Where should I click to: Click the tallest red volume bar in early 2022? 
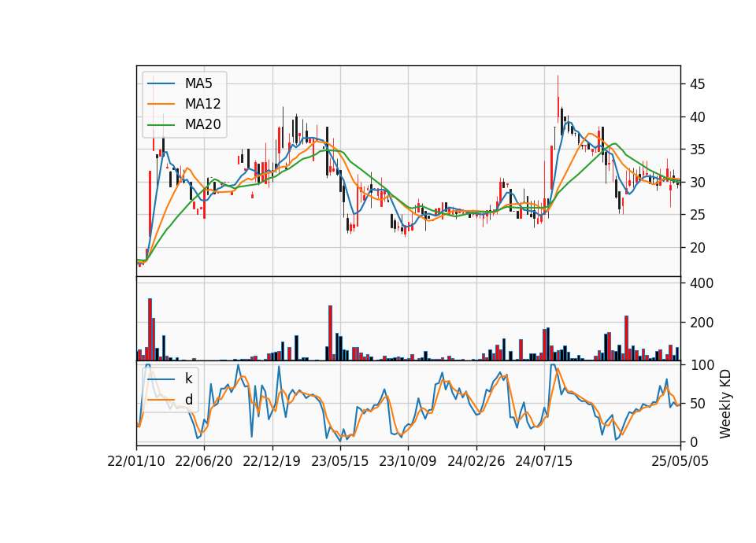tap(150, 330)
